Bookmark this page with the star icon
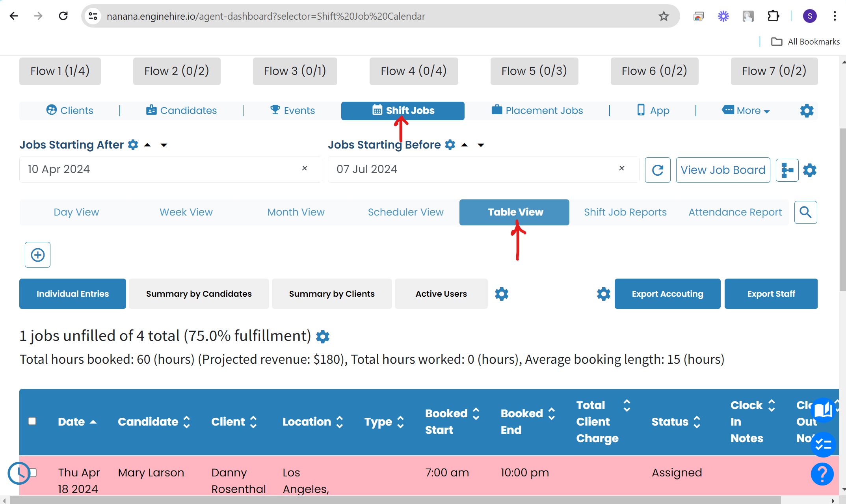 664,16
